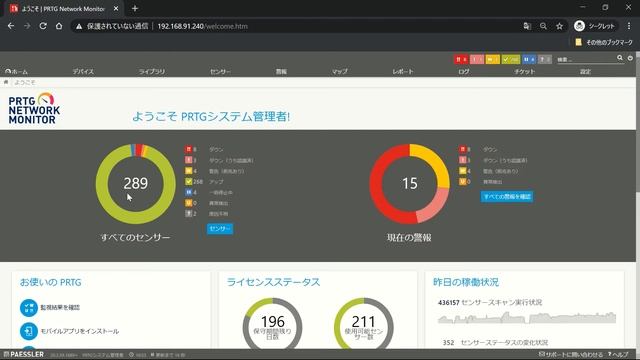
Task: Click the not secure warning in address bar
Action: click(112, 26)
